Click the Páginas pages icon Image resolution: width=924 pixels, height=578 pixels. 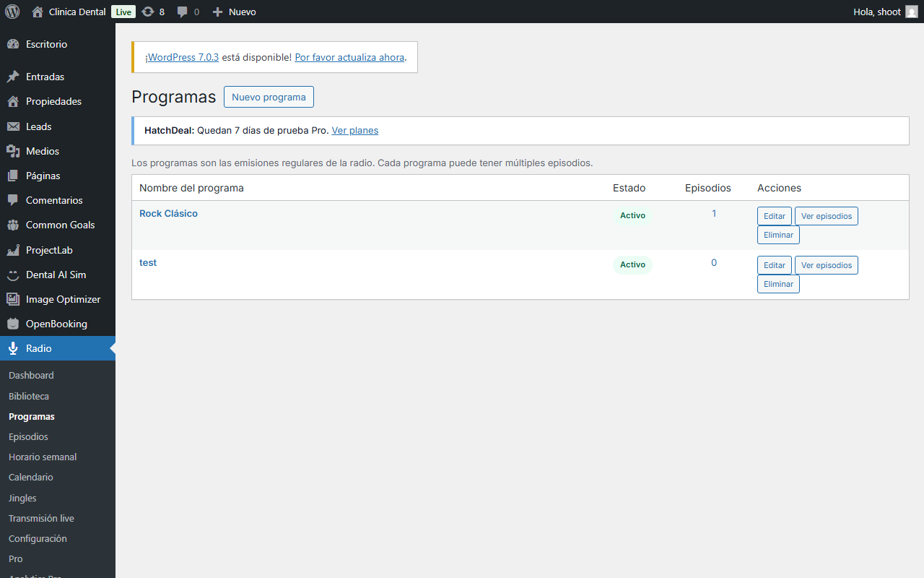click(13, 176)
